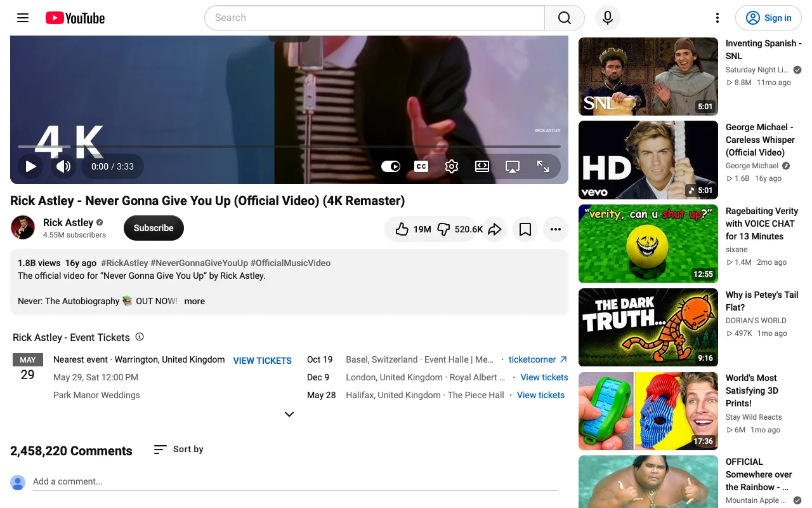Open AirPlay cast button
812x508 pixels.
[x=513, y=166]
